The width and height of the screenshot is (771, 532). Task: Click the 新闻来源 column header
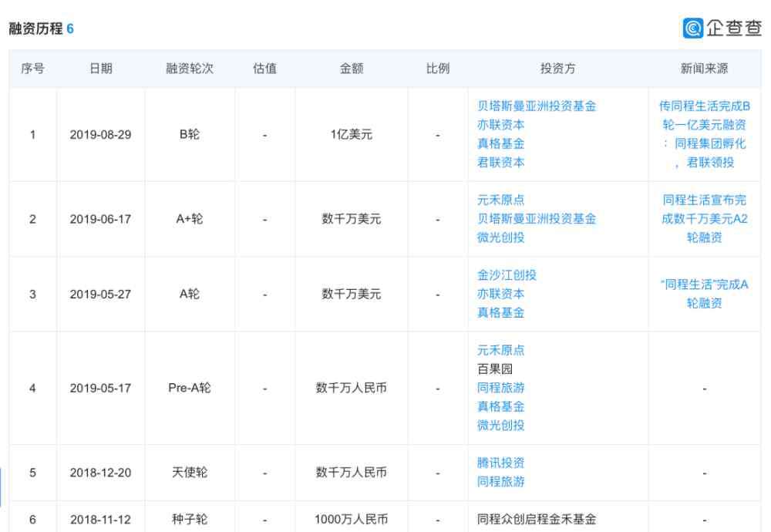(x=704, y=69)
